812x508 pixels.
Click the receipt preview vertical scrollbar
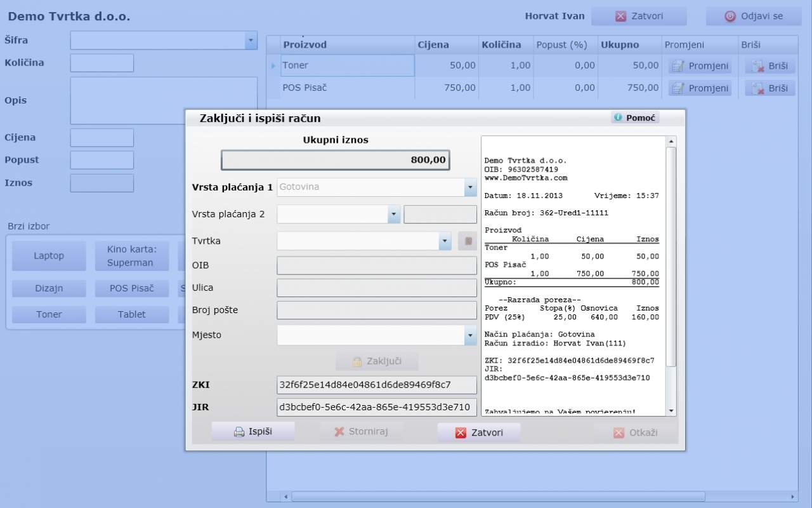pyautogui.click(x=671, y=254)
